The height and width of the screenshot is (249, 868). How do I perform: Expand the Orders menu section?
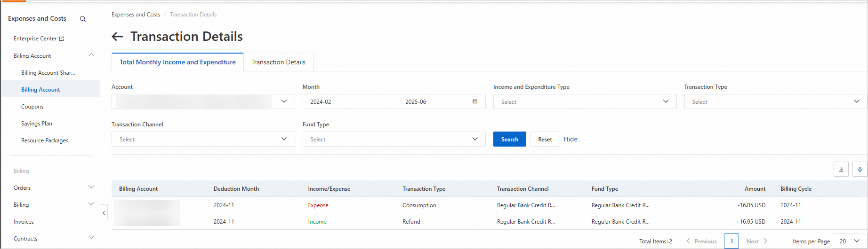91,187
